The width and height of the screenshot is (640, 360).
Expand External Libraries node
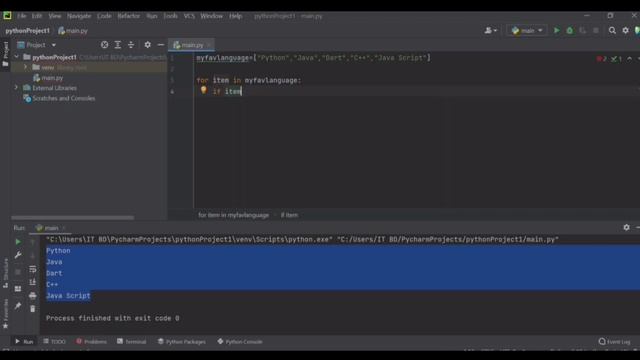[16, 87]
